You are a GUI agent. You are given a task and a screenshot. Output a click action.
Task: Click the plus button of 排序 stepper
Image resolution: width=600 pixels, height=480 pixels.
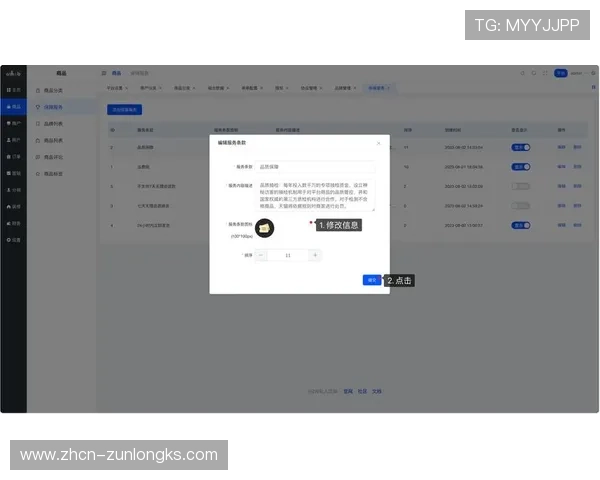click(315, 255)
